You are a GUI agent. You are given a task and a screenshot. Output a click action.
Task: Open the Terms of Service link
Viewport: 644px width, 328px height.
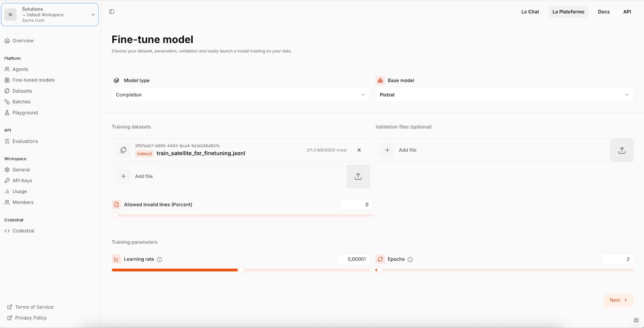pos(34,307)
